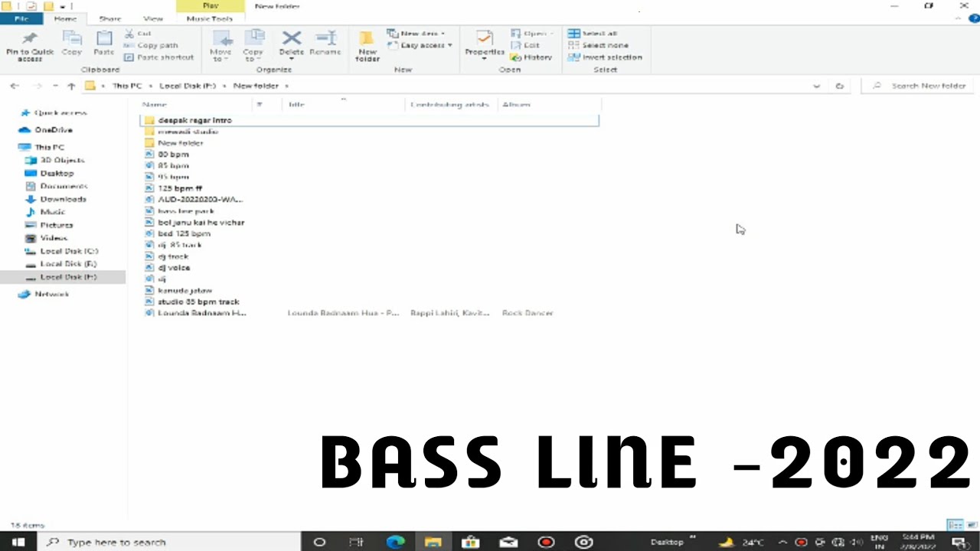The height and width of the screenshot is (551, 980).
Task: Open Microsoft Edge from the taskbar
Action: (395, 542)
